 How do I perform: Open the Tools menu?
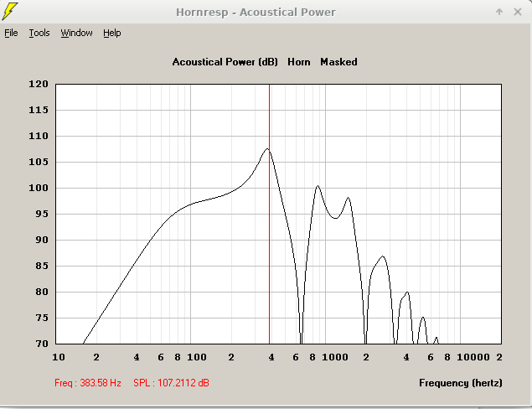pyautogui.click(x=39, y=33)
